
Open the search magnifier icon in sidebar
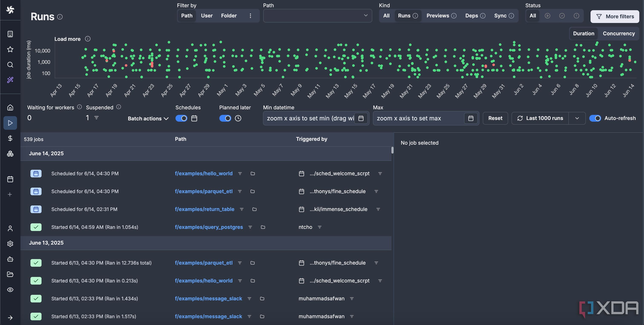(x=10, y=65)
